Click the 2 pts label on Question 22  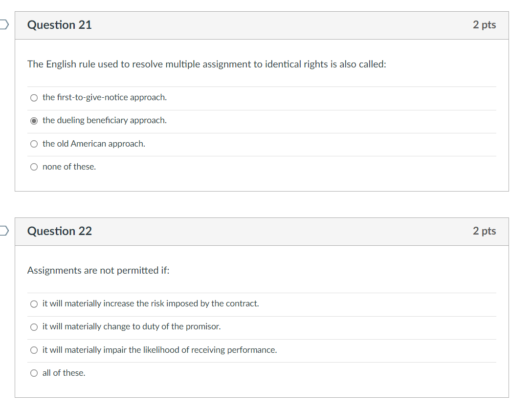tap(484, 231)
